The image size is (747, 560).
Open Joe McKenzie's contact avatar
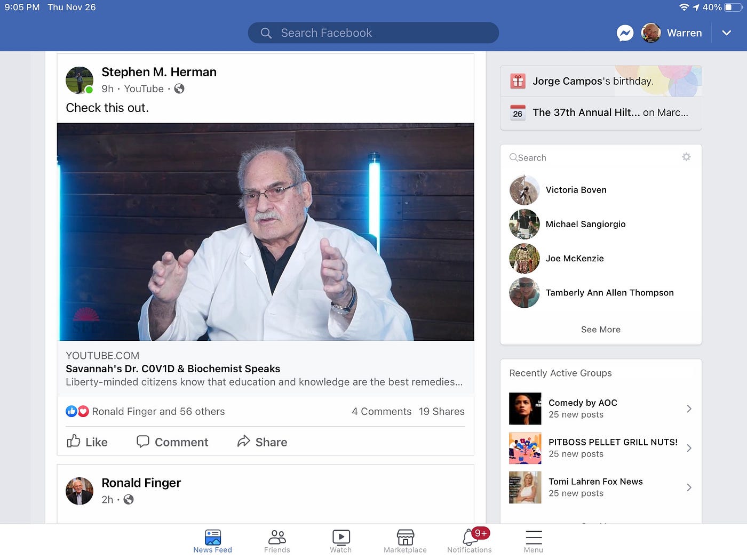(525, 258)
